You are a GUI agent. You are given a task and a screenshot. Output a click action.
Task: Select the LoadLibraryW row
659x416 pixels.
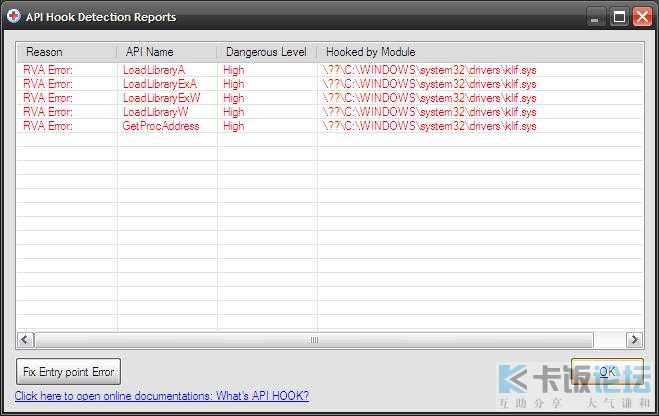point(330,112)
